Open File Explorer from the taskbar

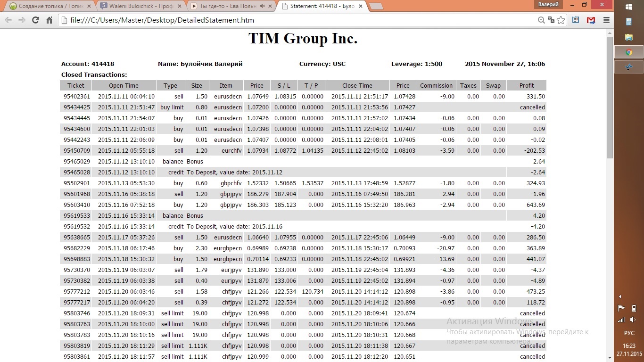click(628, 37)
